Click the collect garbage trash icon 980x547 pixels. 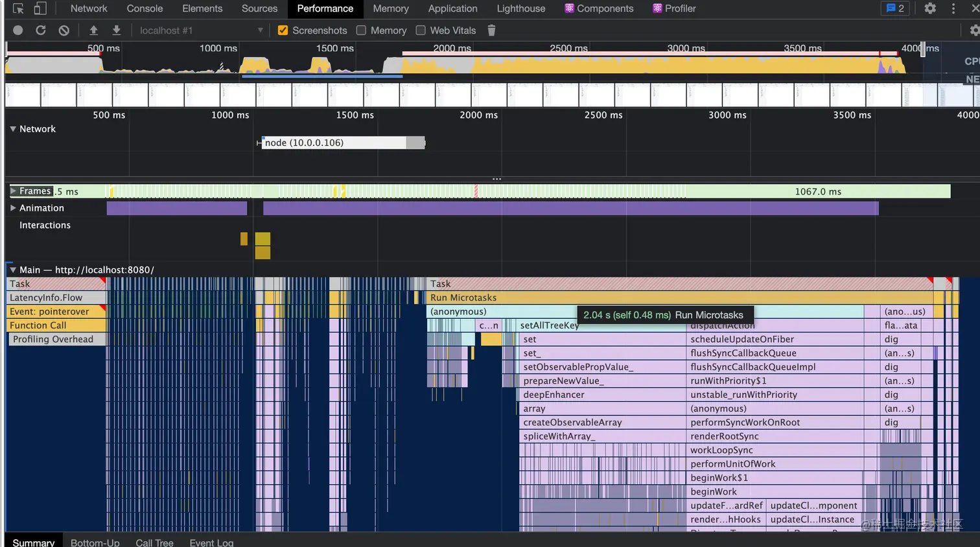pos(491,30)
